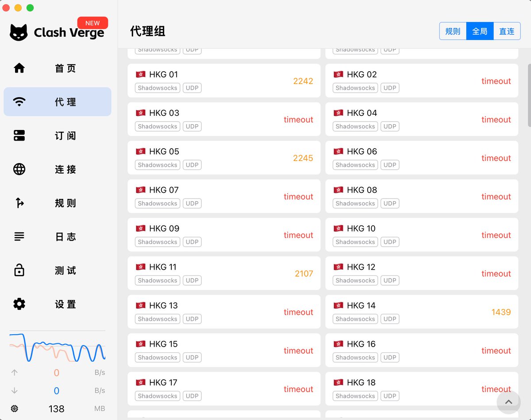The image size is (531, 420).
Task: Click the upload speed value 0
Action: (57, 373)
